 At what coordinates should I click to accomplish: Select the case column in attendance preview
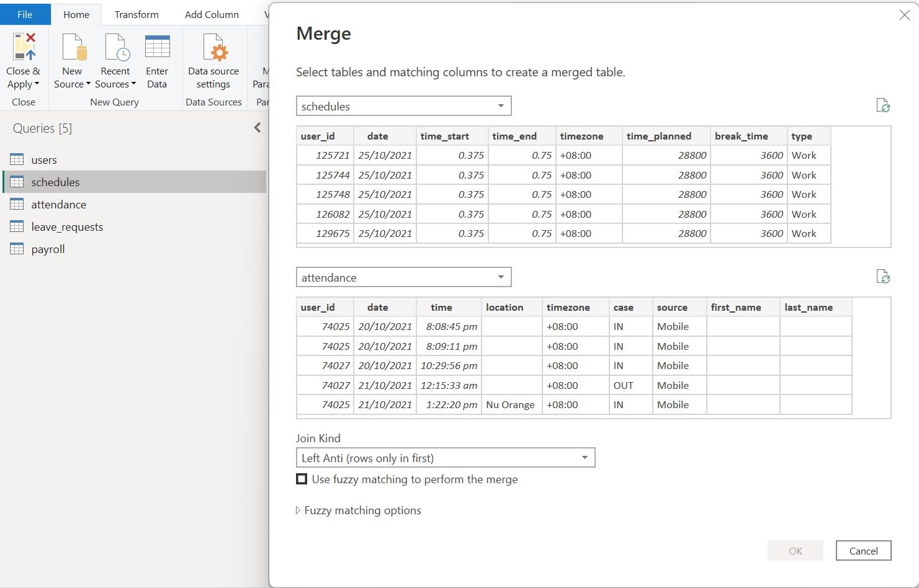pyautogui.click(x=630, y=307)
